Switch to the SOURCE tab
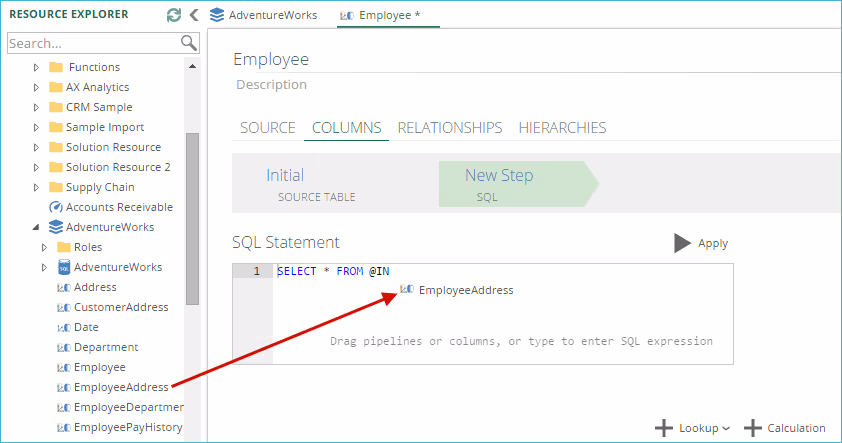The height and width of the screenshot is (443, 842). tap(268, 128)
